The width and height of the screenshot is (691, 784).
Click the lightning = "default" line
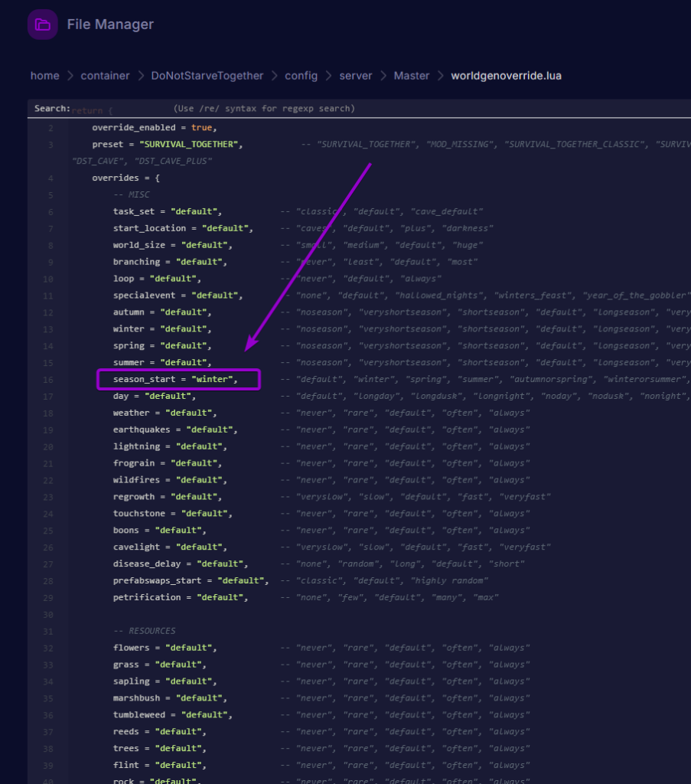(x=170, y=446)
